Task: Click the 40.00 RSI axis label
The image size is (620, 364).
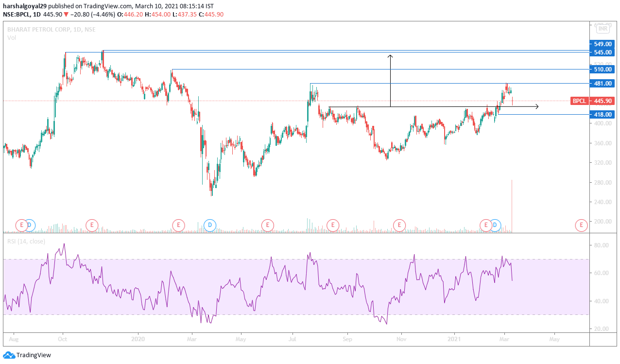Action: [602, 301]
